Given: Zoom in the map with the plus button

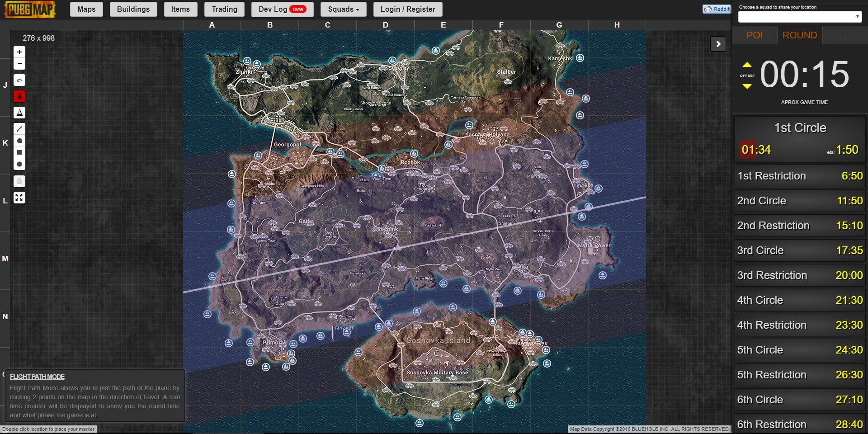Looking at the screenshot, I should pos(19,52).
